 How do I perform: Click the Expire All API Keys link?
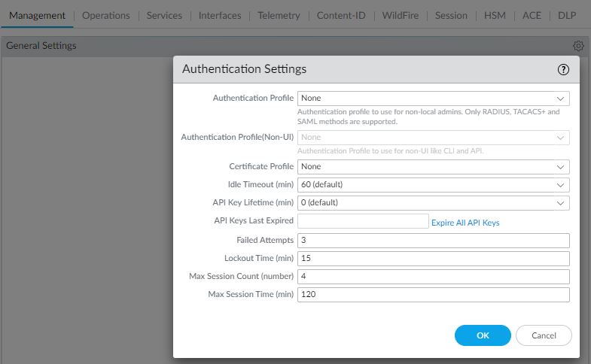[465, 223]
